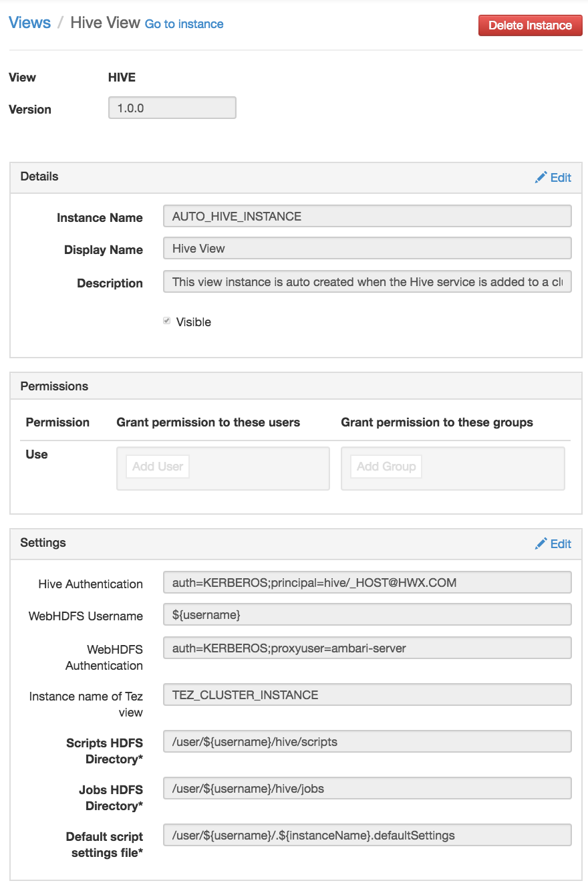Click the Delete Instance button
This screenshot has width=588, height=885.
(530, 25)
